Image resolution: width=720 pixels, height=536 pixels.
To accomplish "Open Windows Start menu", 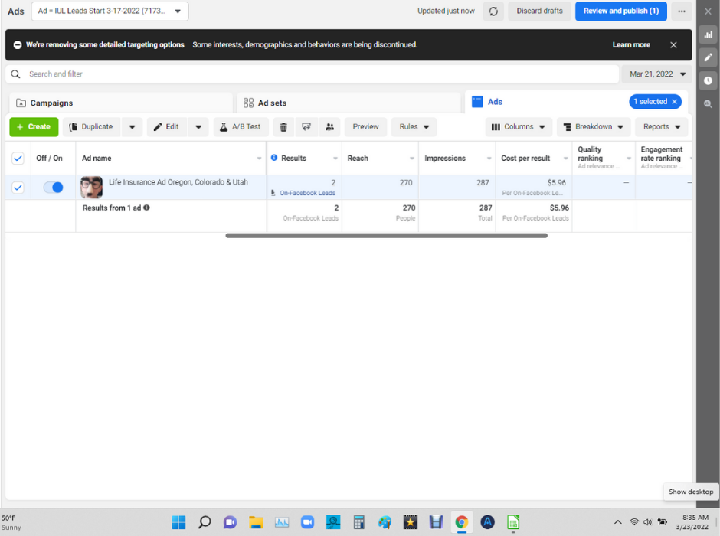I will point(179,522).
